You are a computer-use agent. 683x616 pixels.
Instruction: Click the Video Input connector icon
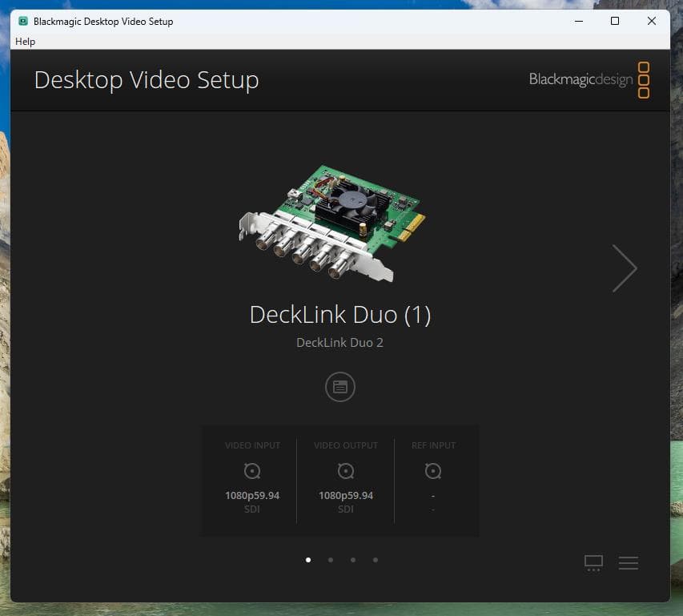tap(252, 471)
